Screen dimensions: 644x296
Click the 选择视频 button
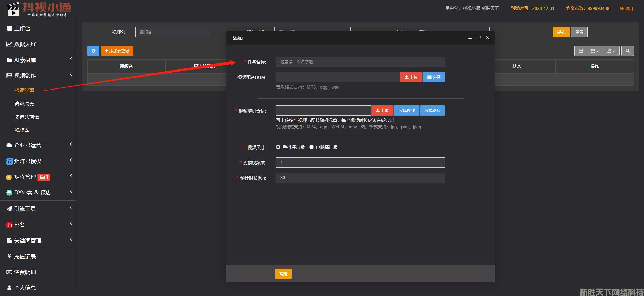point(406,111)
